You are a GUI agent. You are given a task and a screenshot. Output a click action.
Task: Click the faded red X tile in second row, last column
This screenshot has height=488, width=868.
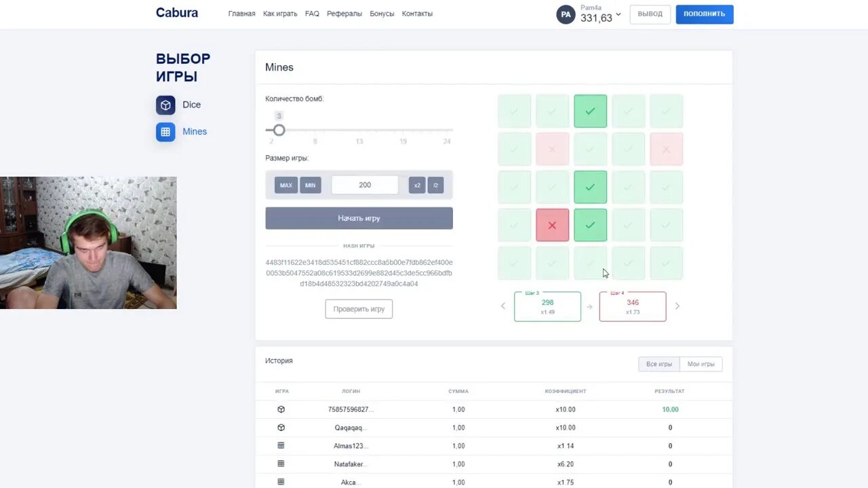point(666,149)
